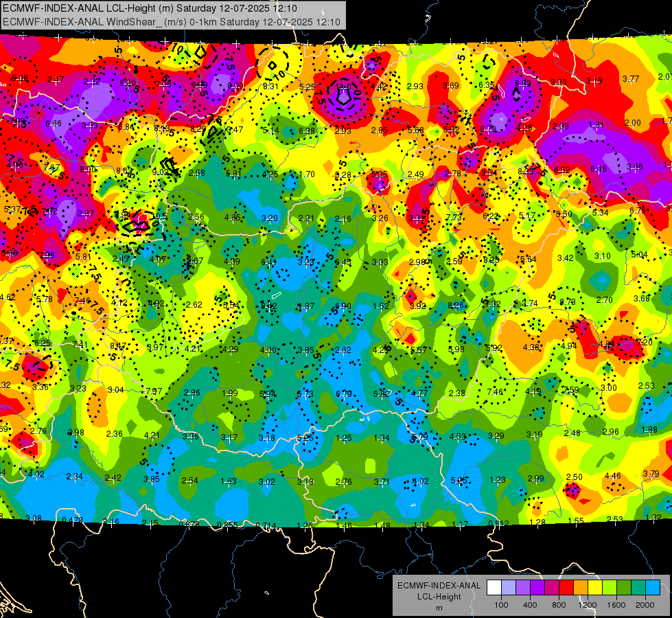This screenshot has width=672, height=618.
Task: Click the 4.53 wind shear value
Action: click(x=458, y=437)
